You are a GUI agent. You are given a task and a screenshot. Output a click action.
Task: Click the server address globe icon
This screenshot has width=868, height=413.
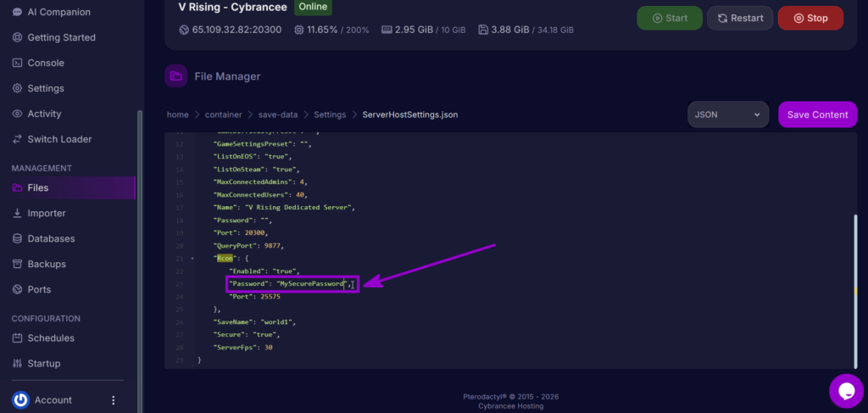(184, 30)
